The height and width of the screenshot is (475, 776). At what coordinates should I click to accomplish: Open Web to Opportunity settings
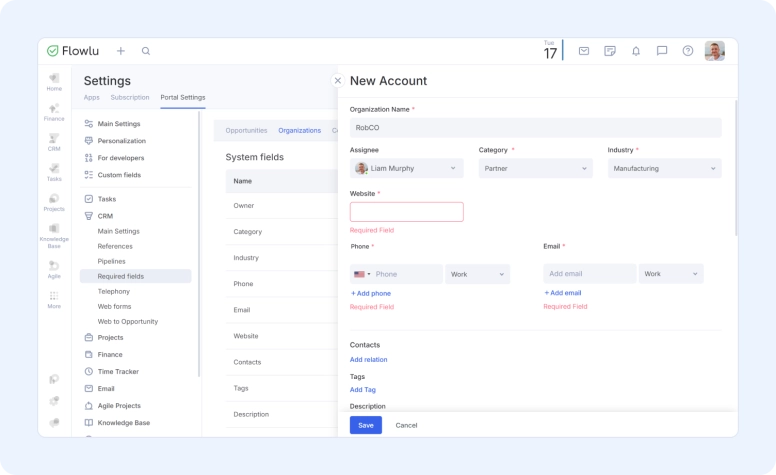tap(128, 322)
